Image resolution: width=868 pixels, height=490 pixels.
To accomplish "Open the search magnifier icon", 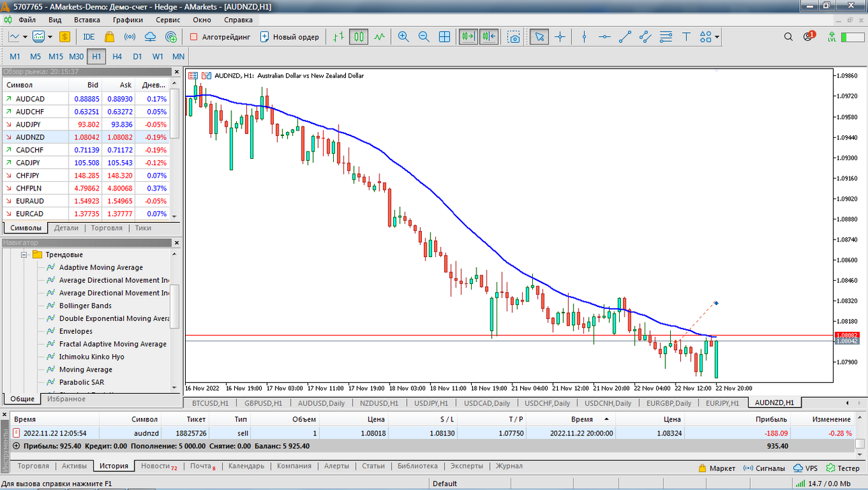I will 789,37.
